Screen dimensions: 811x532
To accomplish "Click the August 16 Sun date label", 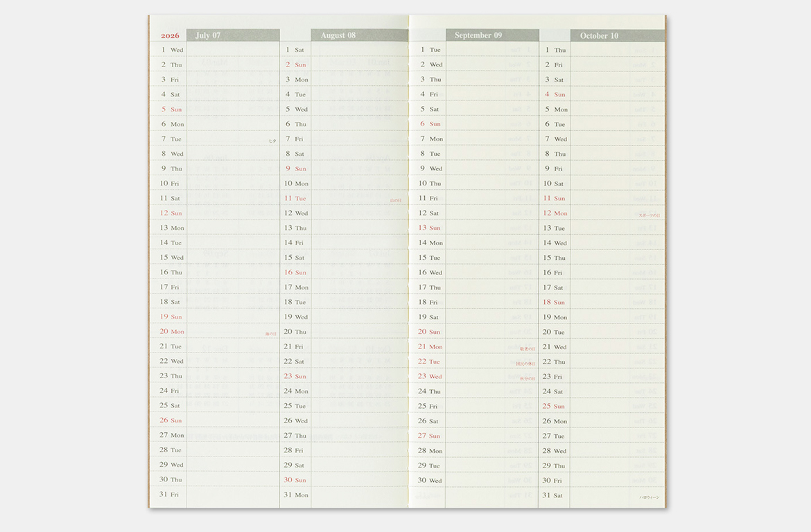I will (295, 272).
